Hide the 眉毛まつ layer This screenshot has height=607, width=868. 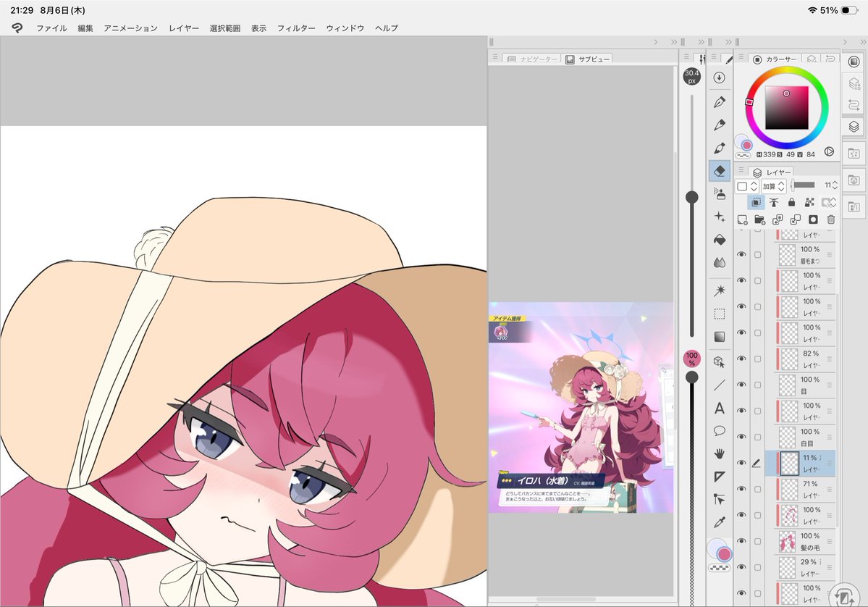point(741,254)
